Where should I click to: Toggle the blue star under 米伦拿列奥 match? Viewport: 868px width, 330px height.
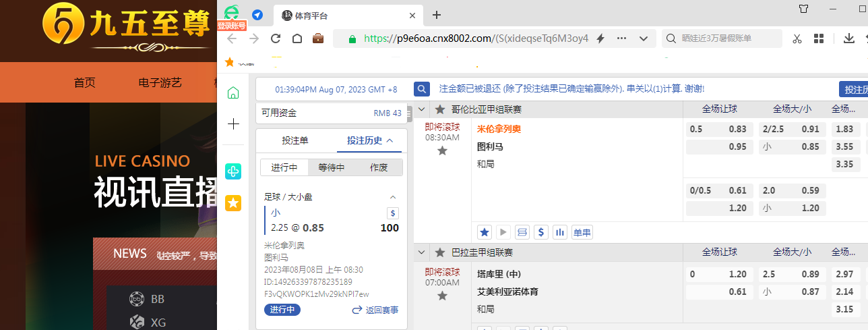coord(484,232)
